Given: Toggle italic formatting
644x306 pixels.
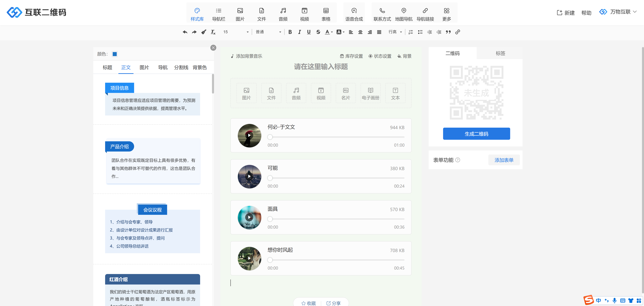Looking at the screenshot, I should click(299, 32).
